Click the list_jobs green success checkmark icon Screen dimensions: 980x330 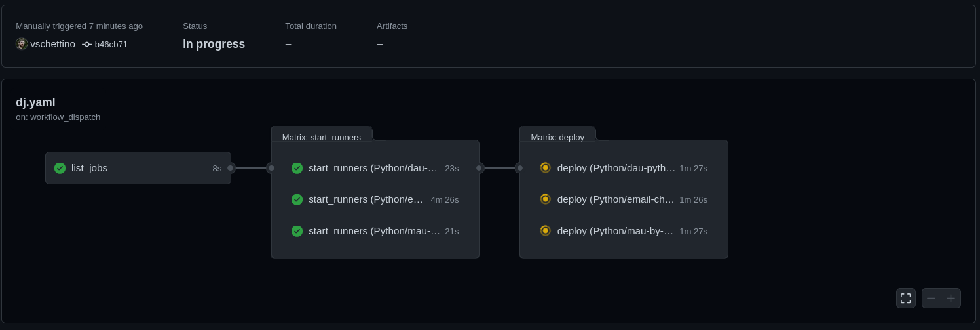coord(60,168)
